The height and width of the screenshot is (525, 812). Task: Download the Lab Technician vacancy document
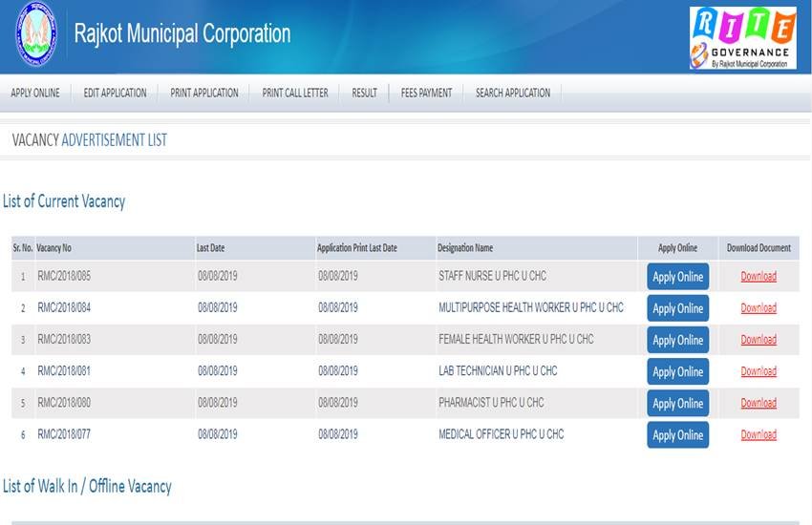[759, 371]
